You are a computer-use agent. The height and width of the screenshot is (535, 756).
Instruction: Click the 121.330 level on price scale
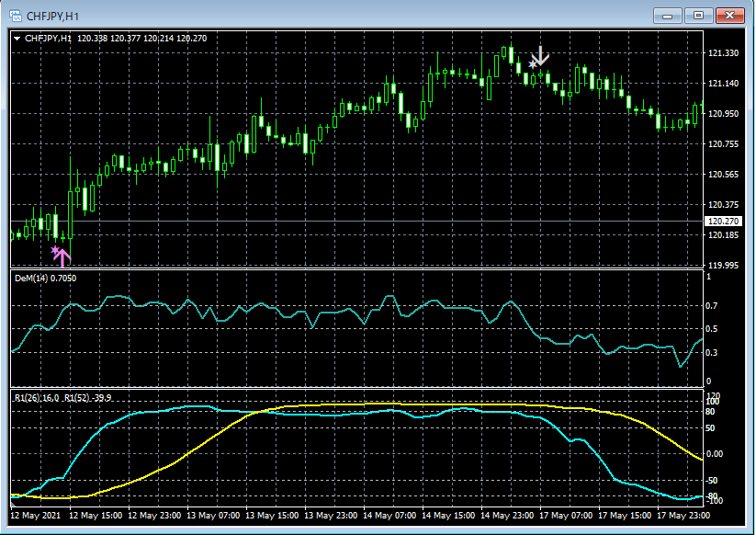722,53
